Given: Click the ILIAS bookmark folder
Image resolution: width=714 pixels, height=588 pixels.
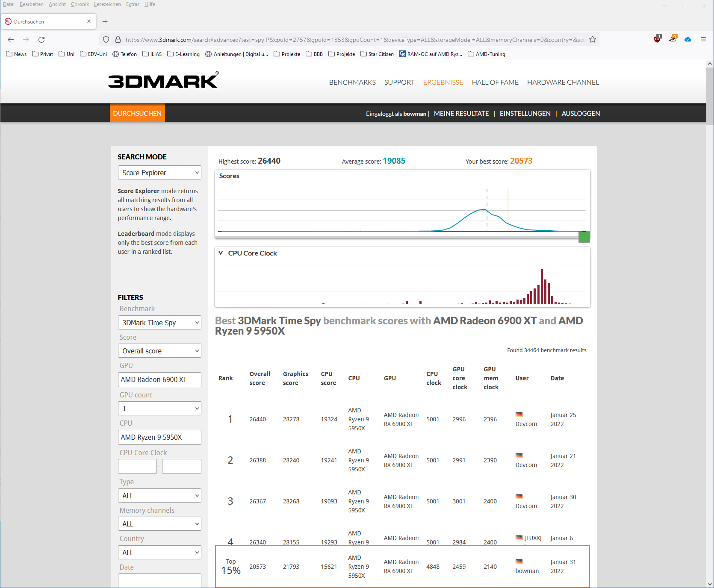Looking at the screenshot, I should tap(152, 54).
